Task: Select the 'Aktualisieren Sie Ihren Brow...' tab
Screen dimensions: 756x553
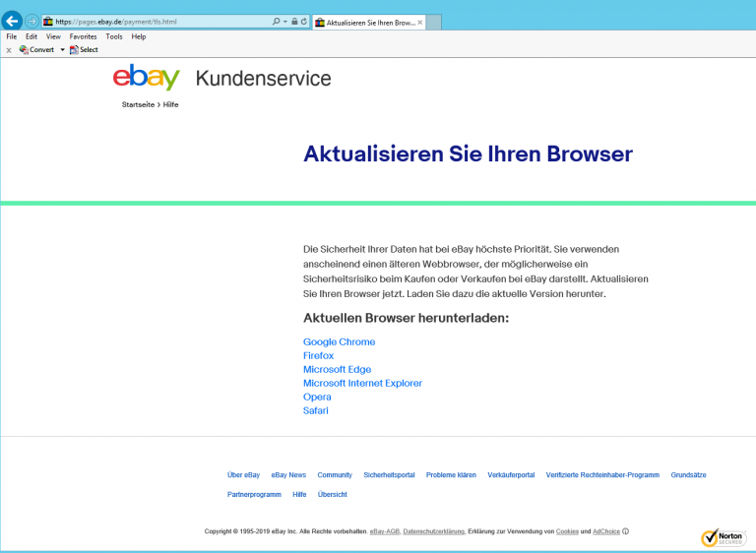Action: tap(369, 23)
